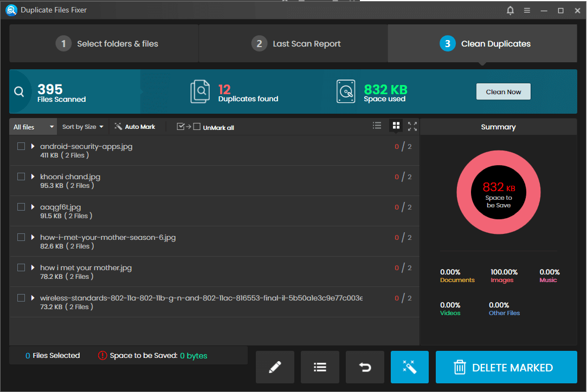587x392 pixels.
Task: Click the 0 bytes saved value
Action: tap(193, 356)
